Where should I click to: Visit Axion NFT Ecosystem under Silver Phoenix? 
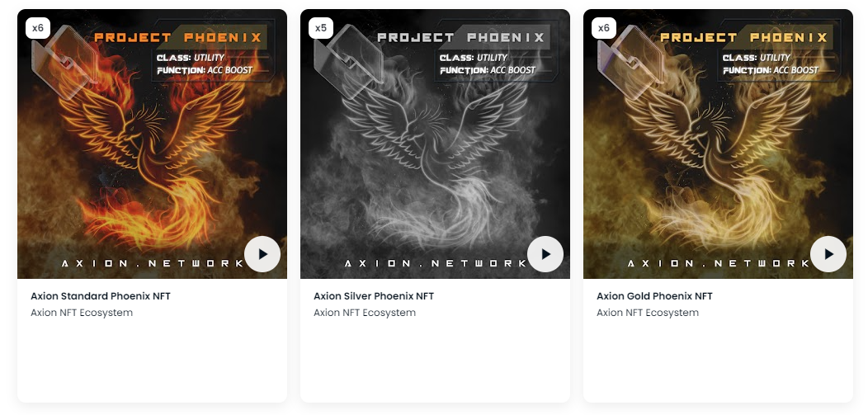[x=365, y=313]
